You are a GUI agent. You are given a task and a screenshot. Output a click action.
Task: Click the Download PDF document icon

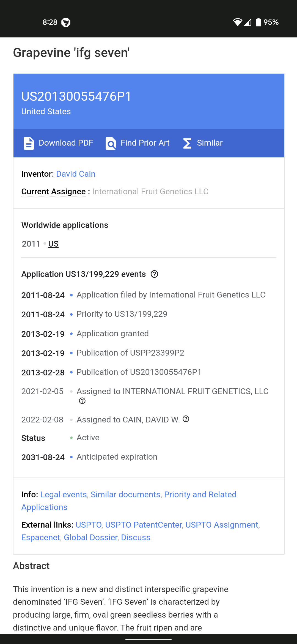tap(29, 143)
